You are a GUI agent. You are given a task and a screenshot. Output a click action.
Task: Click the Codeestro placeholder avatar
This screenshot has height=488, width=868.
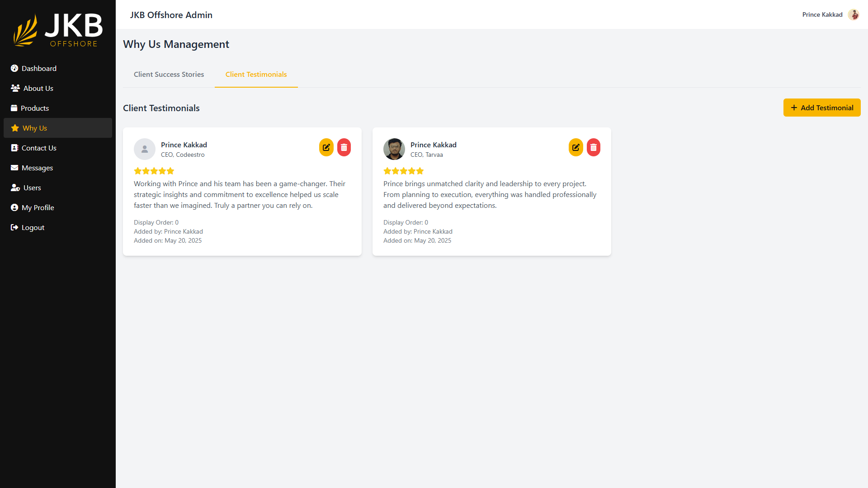point(145,149)
